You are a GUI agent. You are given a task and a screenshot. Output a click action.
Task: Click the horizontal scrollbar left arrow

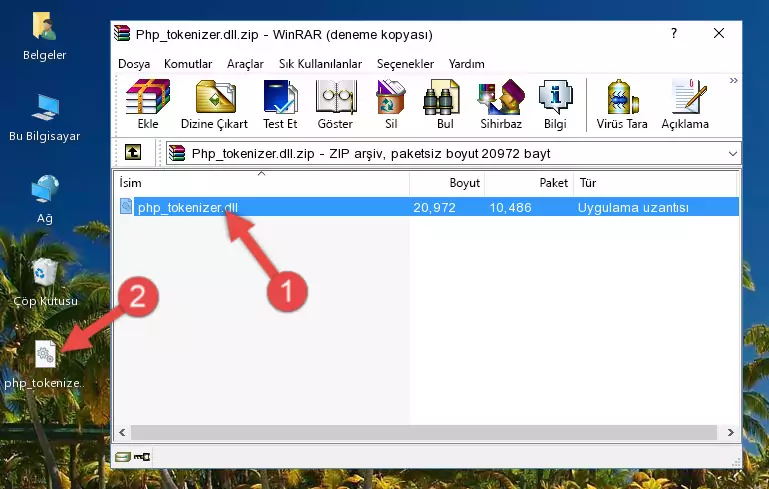(122, 433)
